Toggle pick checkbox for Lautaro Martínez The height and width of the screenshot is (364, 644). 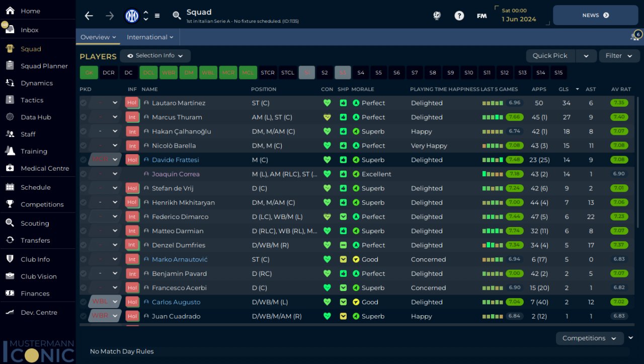point(83,103)
